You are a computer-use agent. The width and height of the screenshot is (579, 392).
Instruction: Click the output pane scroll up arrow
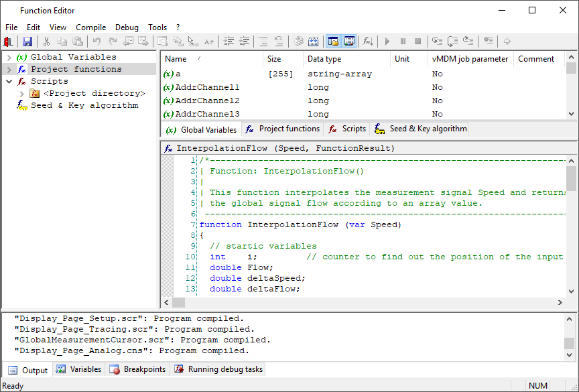tap(569, 319)
